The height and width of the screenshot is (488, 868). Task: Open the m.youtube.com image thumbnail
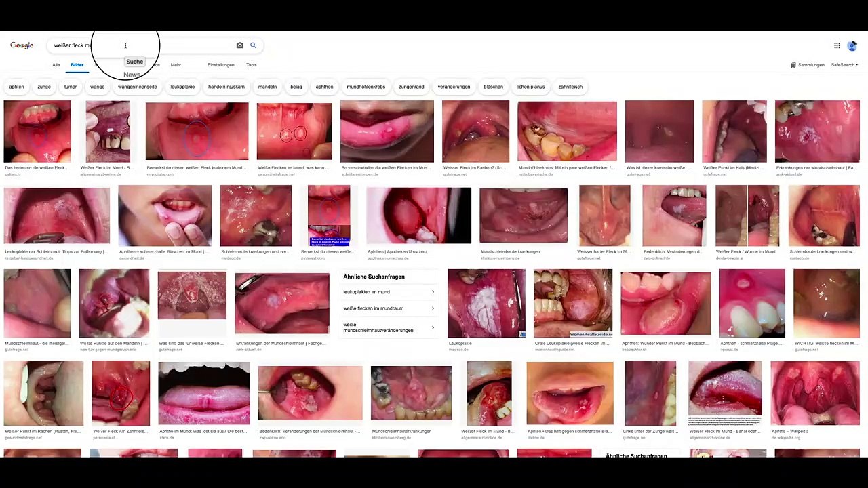(197, 131)
